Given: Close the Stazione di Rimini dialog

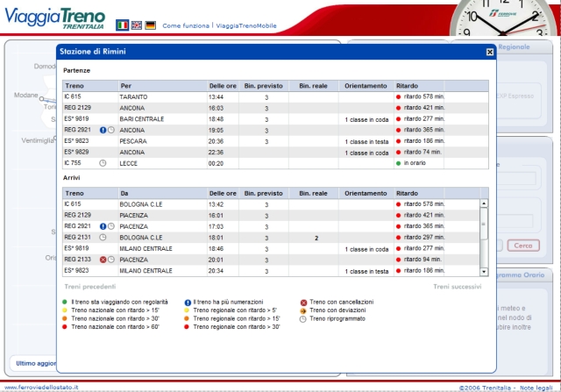Looking at the screenshot, I should point(489,53).
